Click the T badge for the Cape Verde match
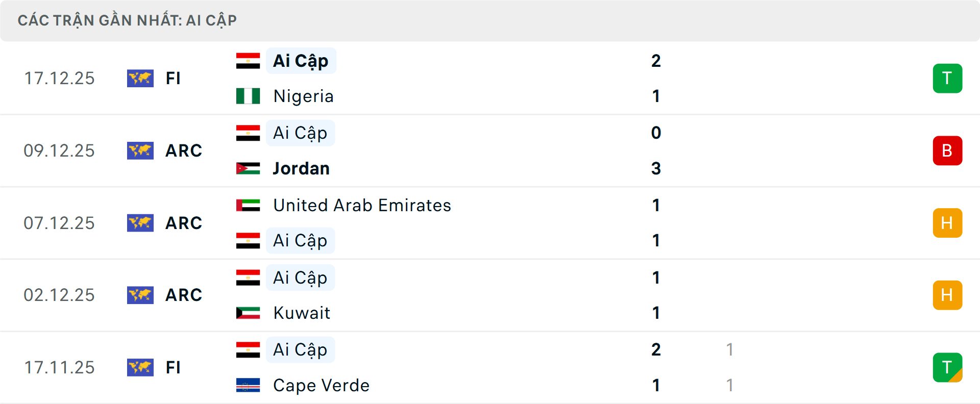 pos(947,367)
